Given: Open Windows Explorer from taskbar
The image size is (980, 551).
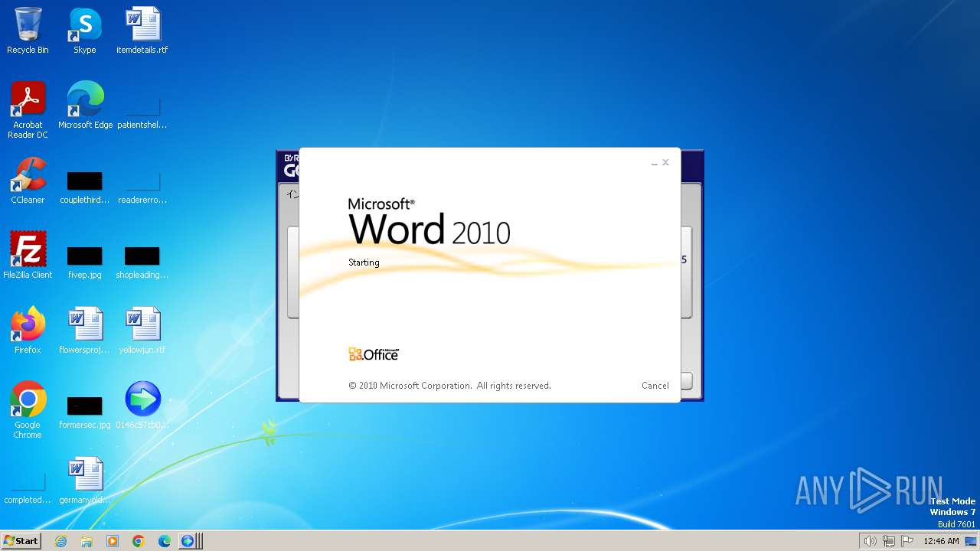Looking at the screenshot, I should pyautogui.click(x=87, y=541).
